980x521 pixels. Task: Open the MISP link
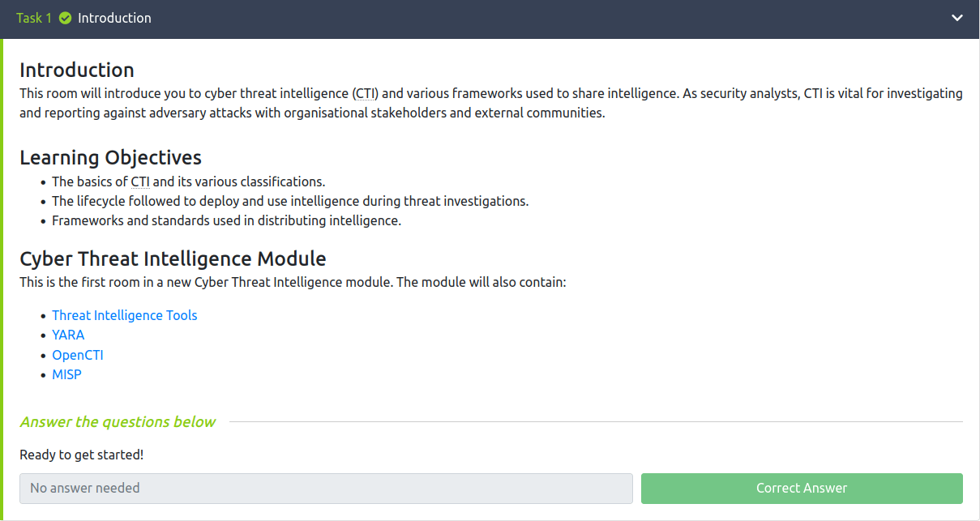point(66,374)
